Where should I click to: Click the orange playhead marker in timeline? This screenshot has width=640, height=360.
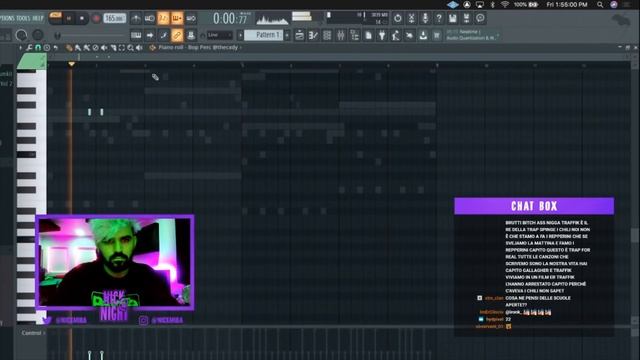(x=71, y=64)
